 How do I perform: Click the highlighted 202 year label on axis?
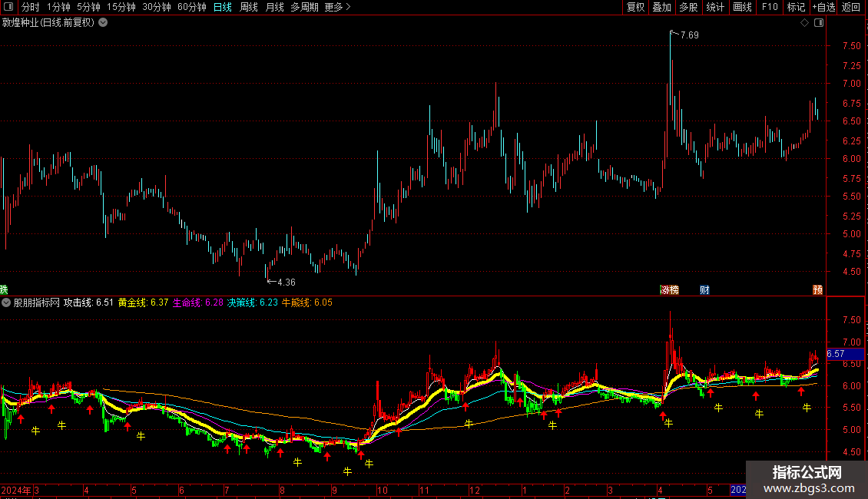[x=738, y=490]
